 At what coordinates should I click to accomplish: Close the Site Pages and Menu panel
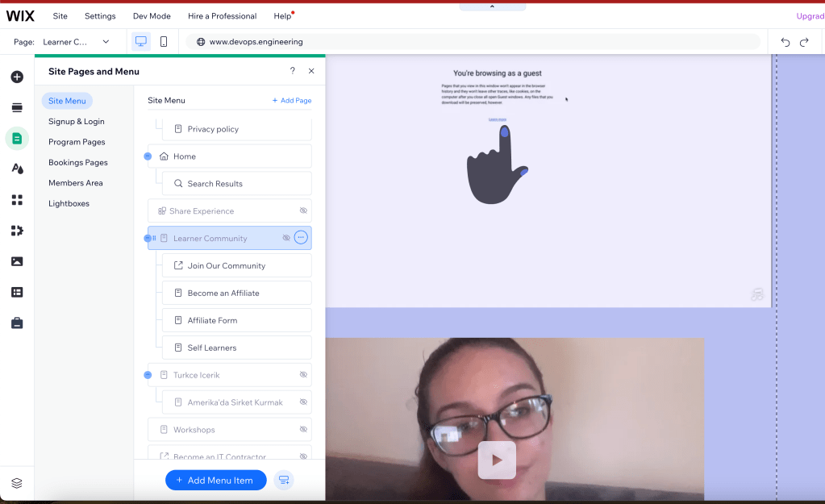pyautogui.click(x=311, y=71)
